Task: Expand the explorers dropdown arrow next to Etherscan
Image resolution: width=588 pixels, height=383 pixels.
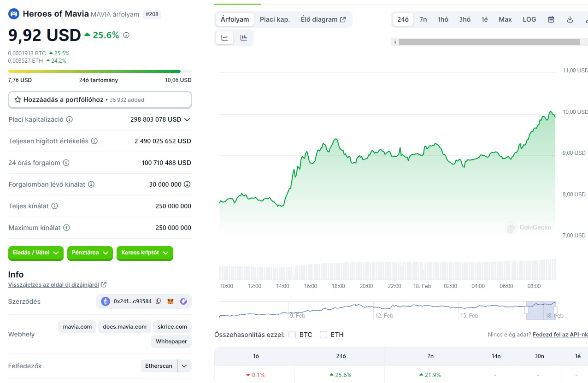Action: pos(184,366)
